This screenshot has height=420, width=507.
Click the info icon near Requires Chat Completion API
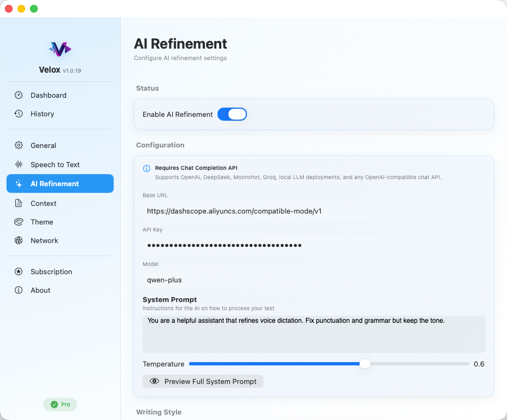coord(146,167)
